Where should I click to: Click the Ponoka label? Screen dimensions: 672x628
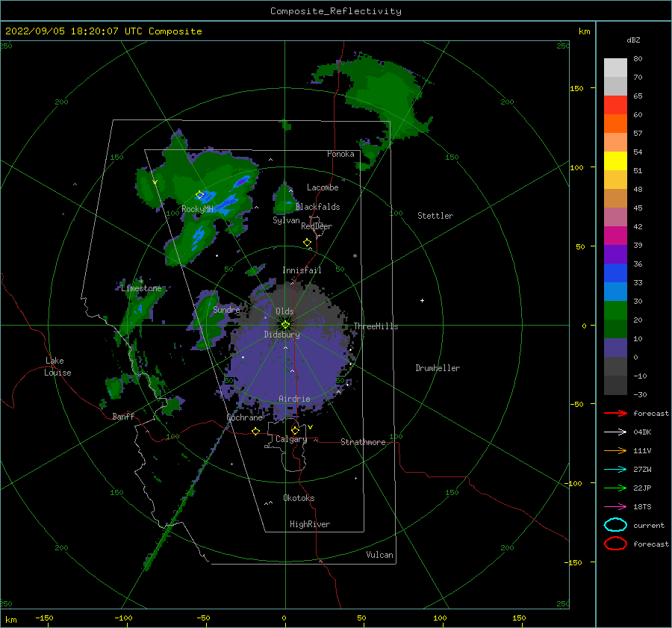tap(340, 155)
